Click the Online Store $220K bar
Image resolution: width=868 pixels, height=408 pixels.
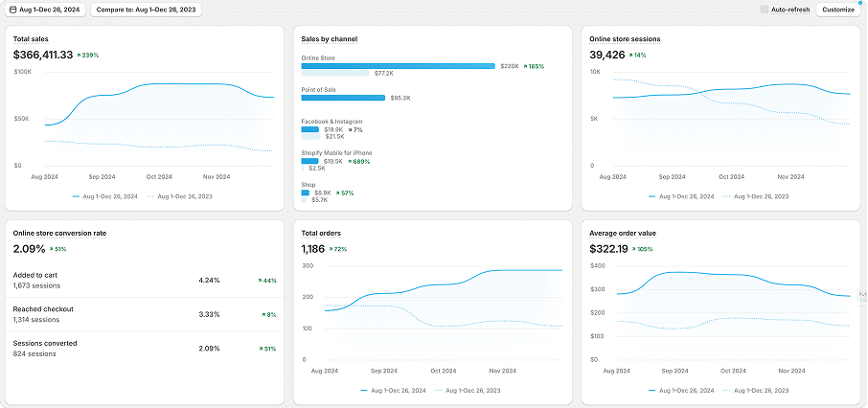(x=398, y=66)
